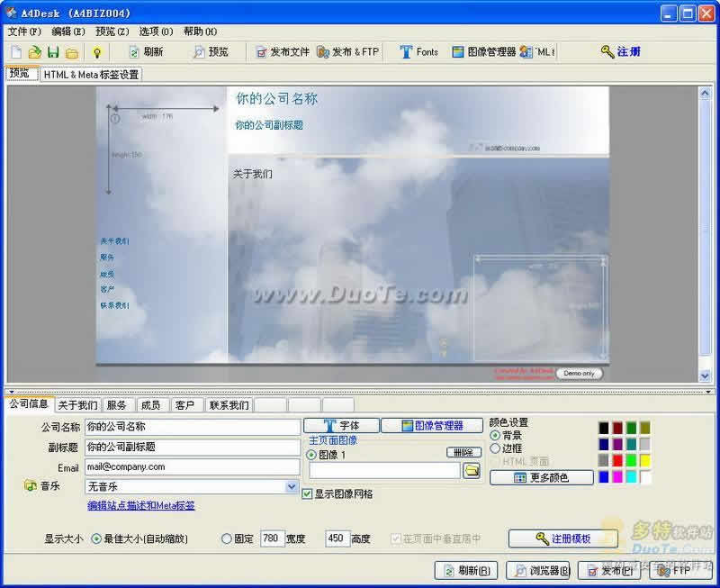Screen dimensions: 720x588
Task: Click the yellow folder icon in toolbar
Action: [72, 52]
